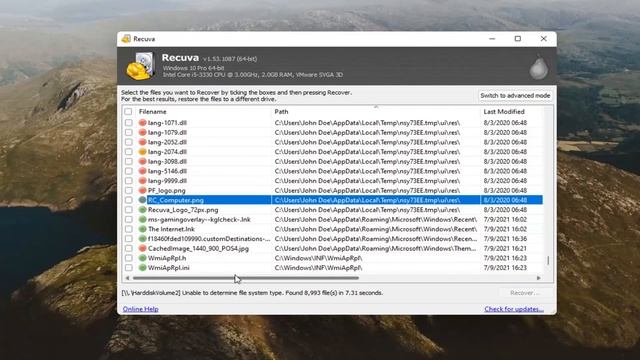
Task: Click the horizontal scrollbar thumb
Action: click(246, 278)
